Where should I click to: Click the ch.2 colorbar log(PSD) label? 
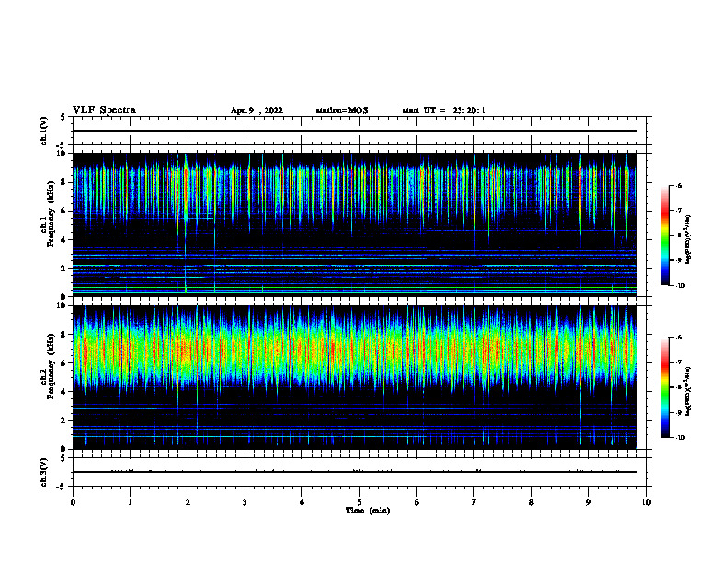click(688, 391)
